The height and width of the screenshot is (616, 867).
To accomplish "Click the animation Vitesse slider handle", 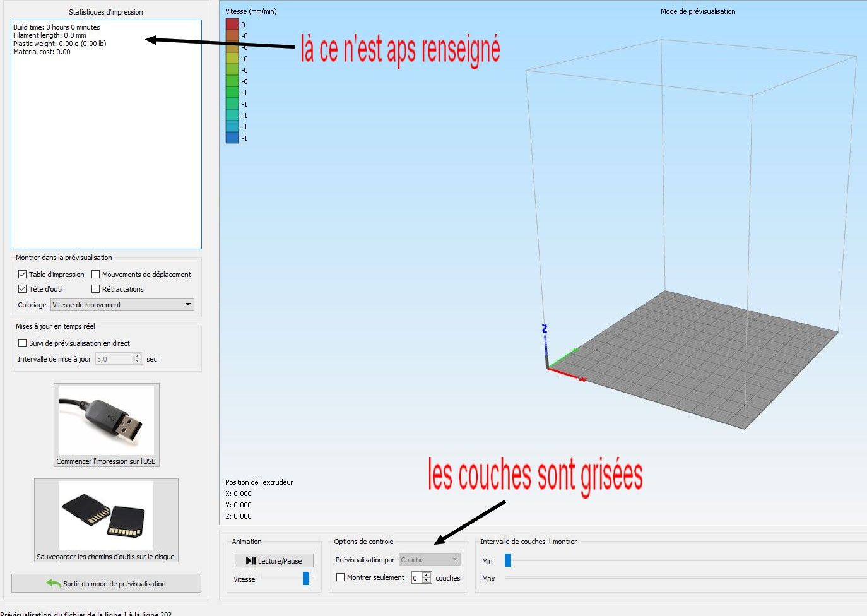I will (306, 578).
